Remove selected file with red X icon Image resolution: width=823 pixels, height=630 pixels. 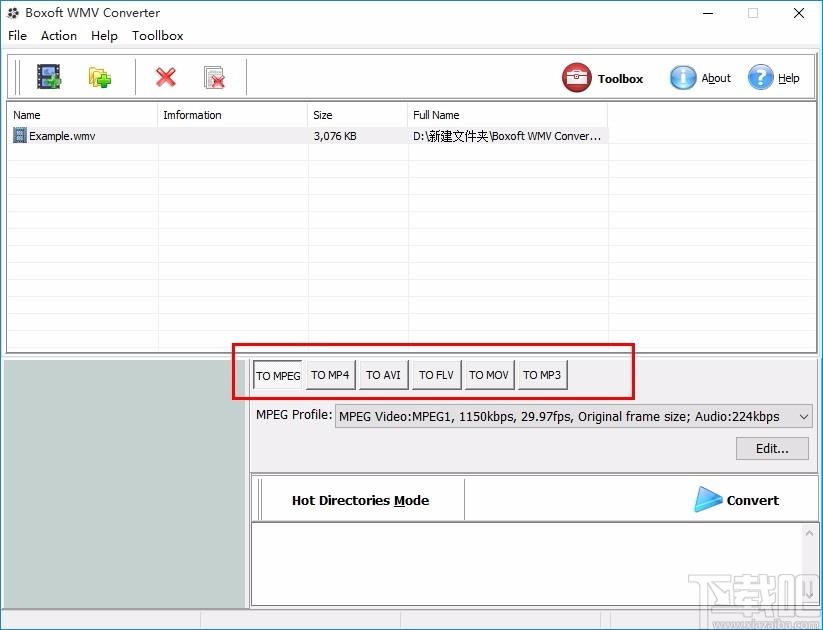pos(165,77)
